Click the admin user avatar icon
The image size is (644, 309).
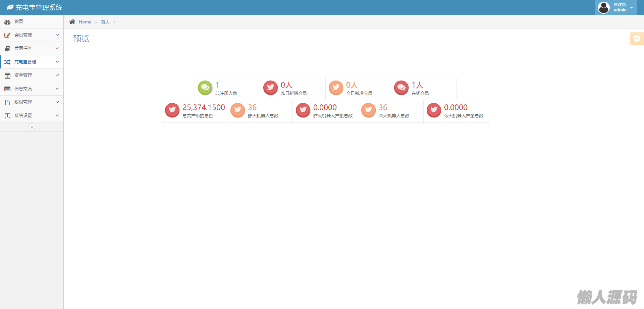point(604,7)
